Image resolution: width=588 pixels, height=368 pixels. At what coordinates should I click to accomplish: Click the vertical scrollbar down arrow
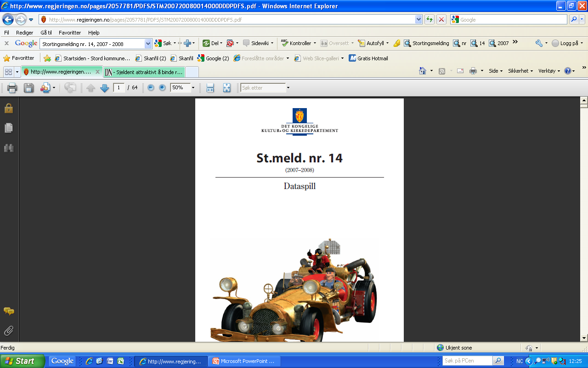pyautogui.click(x=584, y=337)
